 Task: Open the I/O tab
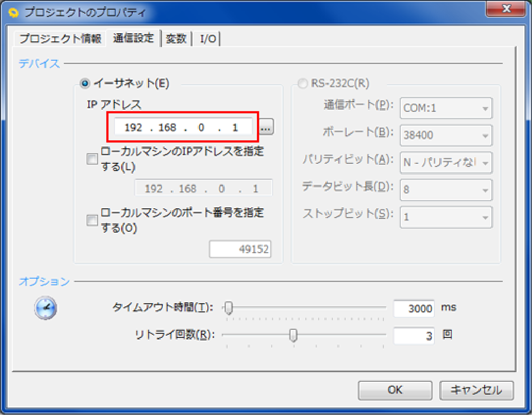[x=208, y=39]
